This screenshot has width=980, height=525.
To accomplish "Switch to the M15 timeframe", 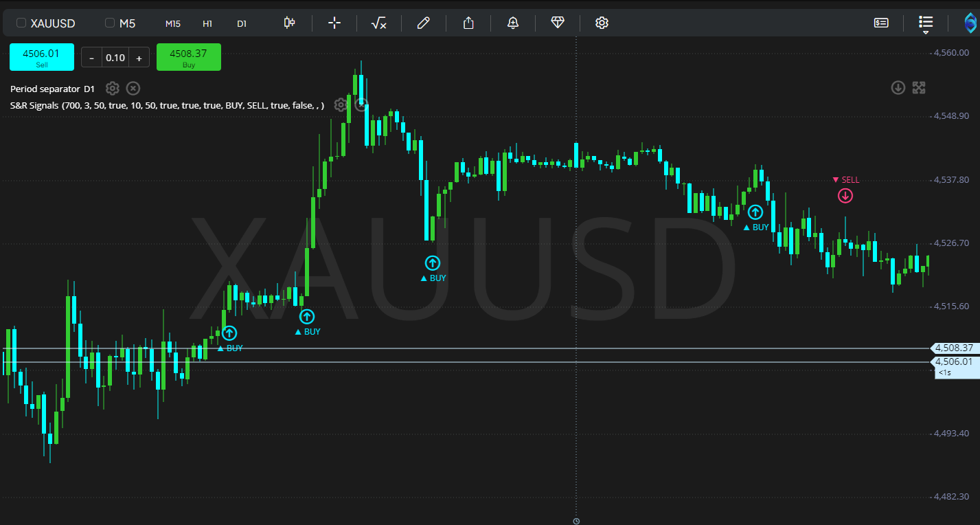I will point(173,23).
